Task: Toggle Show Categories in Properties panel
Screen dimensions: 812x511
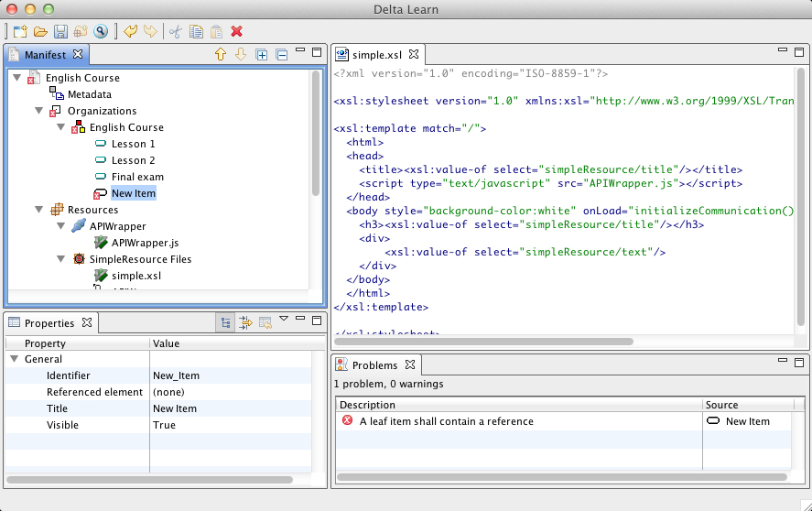Action: coord(225,323)
